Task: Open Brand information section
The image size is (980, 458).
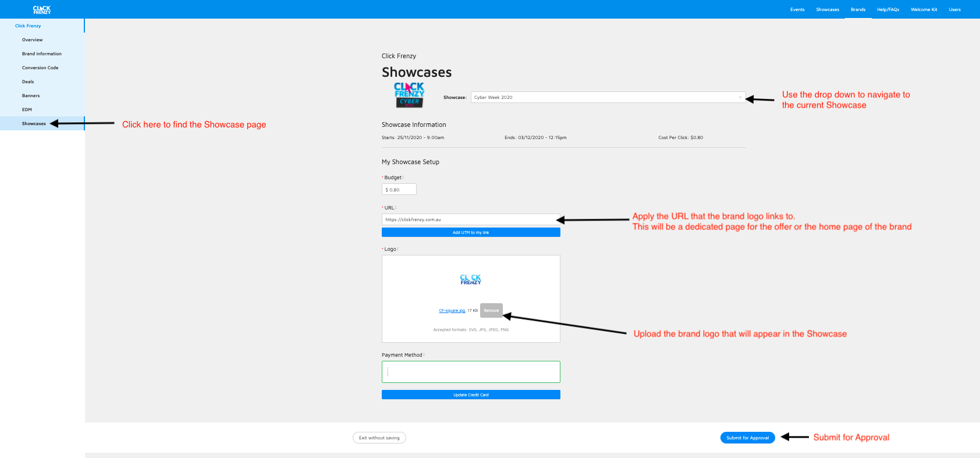Action: (x=42, y=54)
